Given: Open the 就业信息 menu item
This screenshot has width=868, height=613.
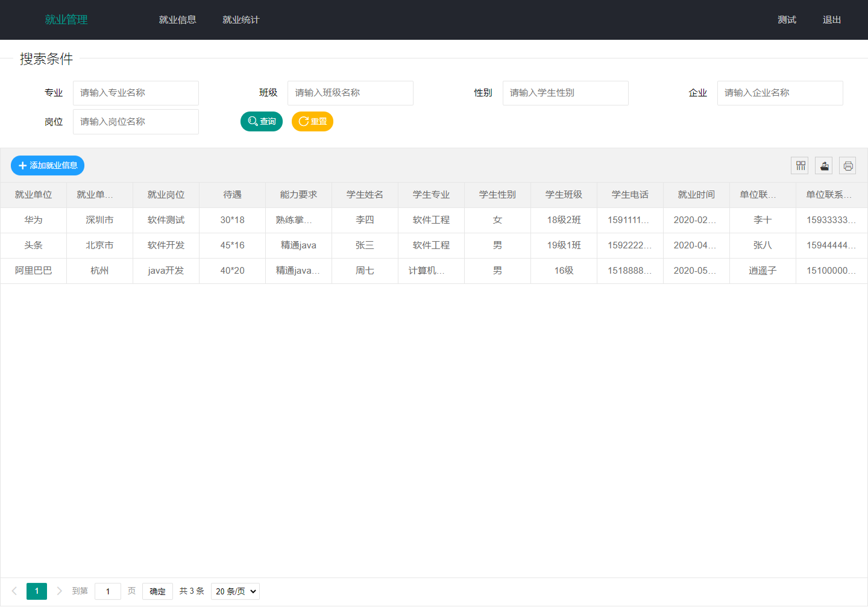Looking at the screenshot, I should pos(177,20).
